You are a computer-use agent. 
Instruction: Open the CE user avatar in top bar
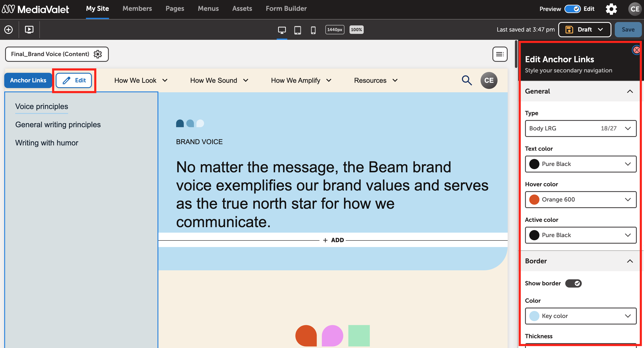click(x=635, y=9)
